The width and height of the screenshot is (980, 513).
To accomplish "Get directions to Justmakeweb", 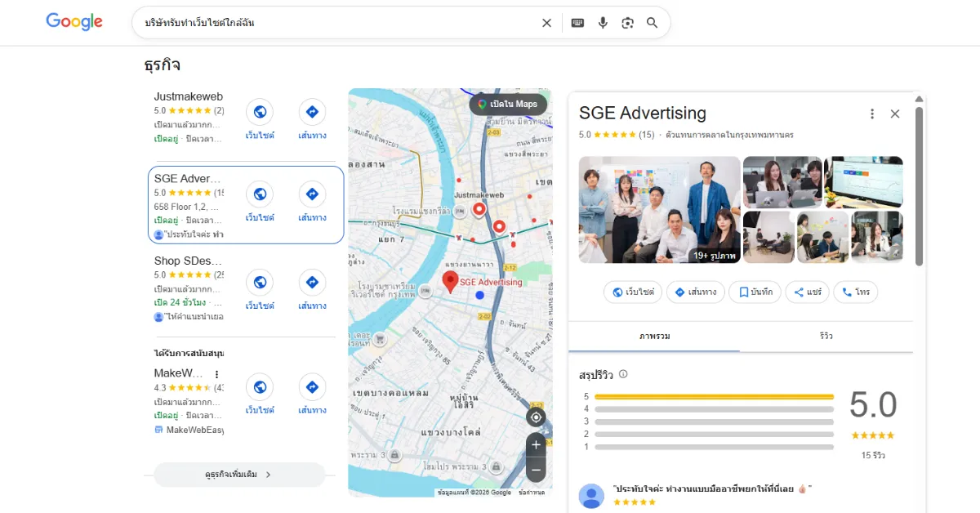I will tap(312, 112).
